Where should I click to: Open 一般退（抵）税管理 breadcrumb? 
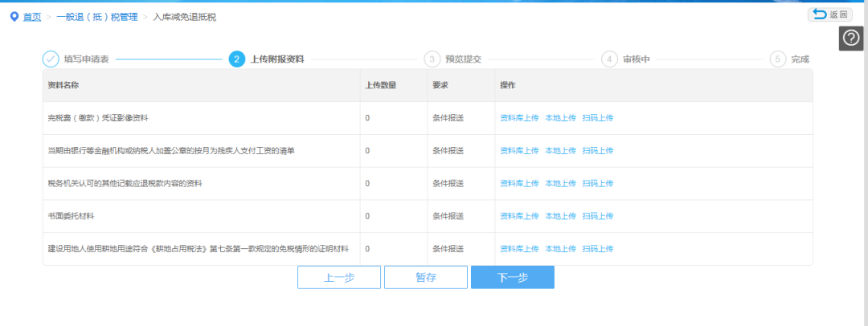[97, 17]
